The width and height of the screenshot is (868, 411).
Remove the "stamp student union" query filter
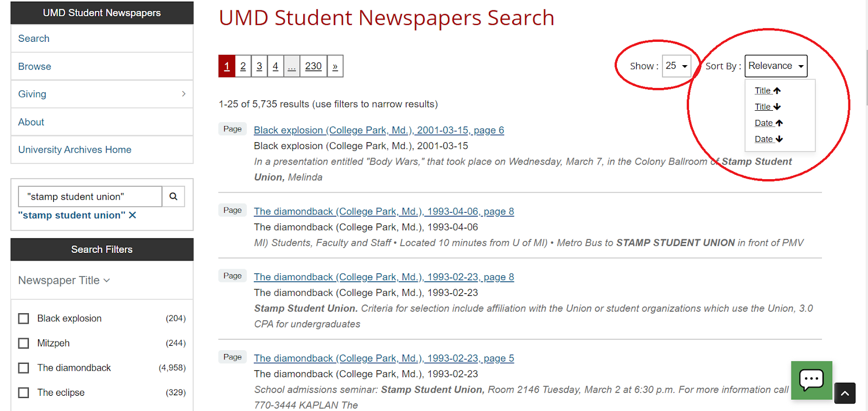[x=132, y=215]
